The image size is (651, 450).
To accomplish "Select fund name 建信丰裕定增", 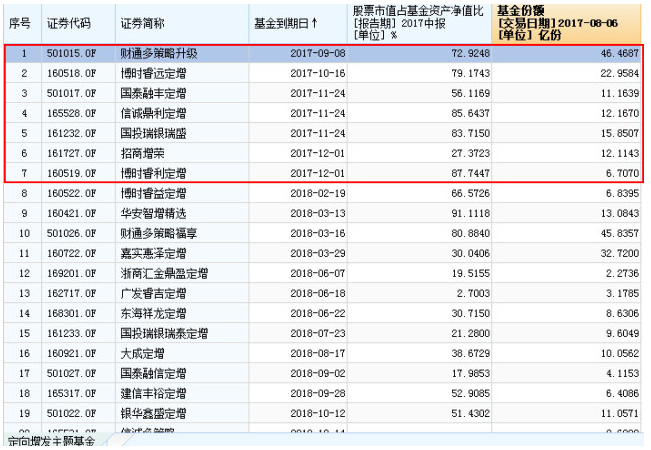I will click(x=153, y=394).
